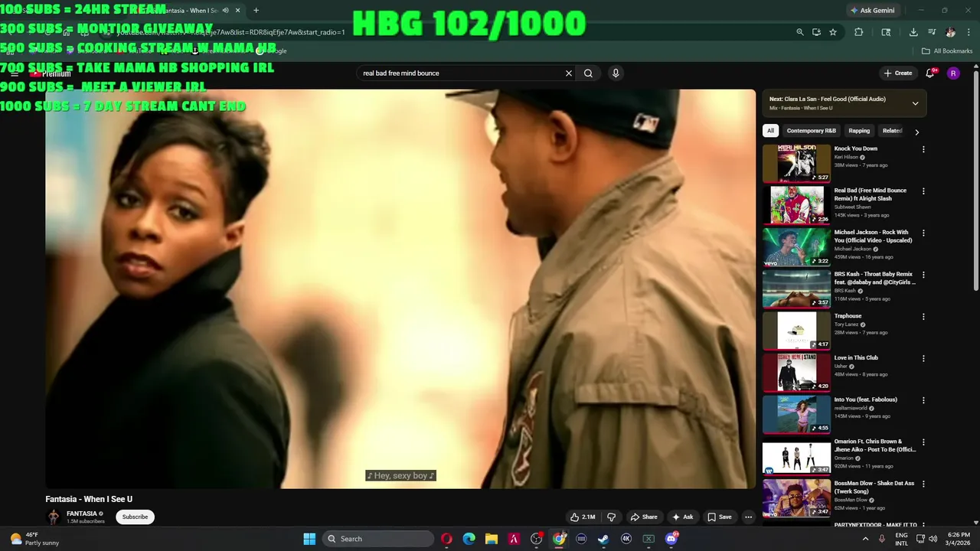Viewport: 980px width, 551px height.
Task: Open options for Traphouse video
Action: (x=923, y=317)
